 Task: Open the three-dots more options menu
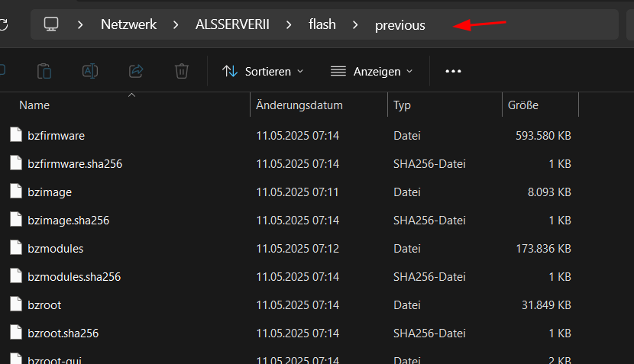coord(453,71)
